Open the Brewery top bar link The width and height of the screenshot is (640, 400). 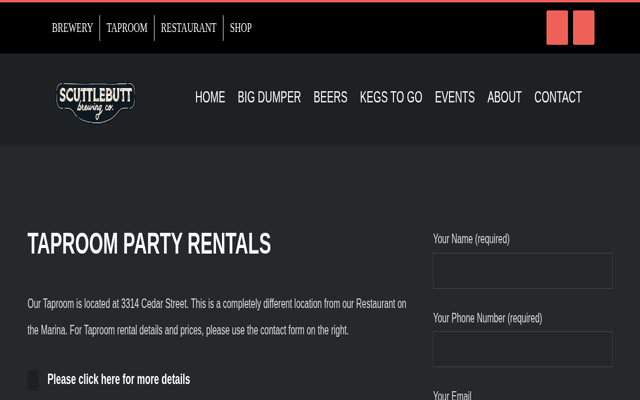[72, 28]
